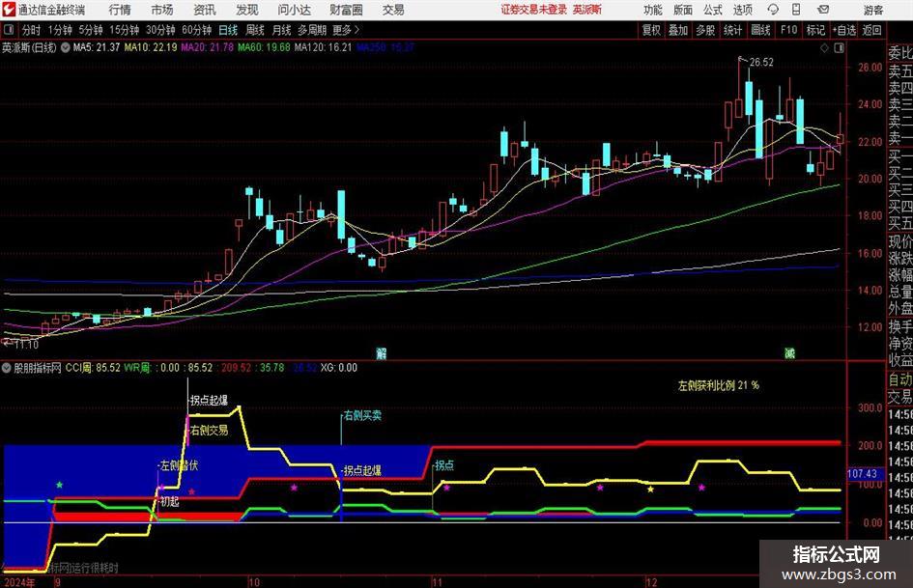Viewport: 913px width, 588px height.
Task: Click the 10 month marker on the time axis
Action: click(253, 582)
